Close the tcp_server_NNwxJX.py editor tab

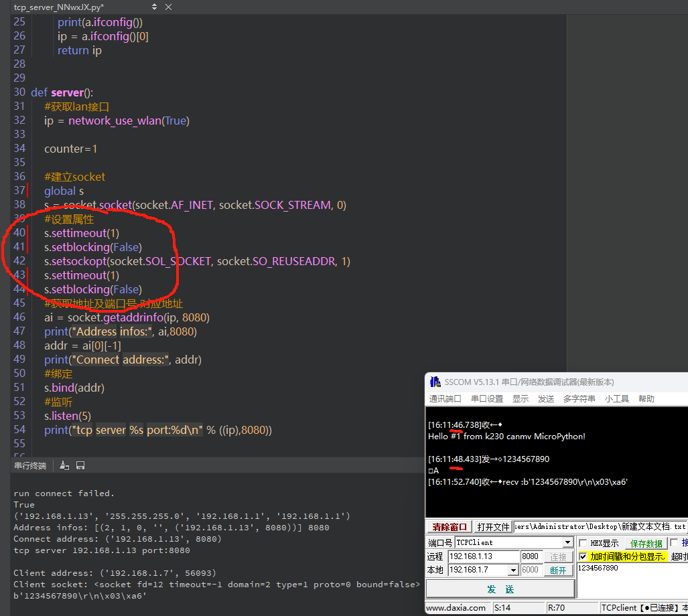tap(167, 7)
